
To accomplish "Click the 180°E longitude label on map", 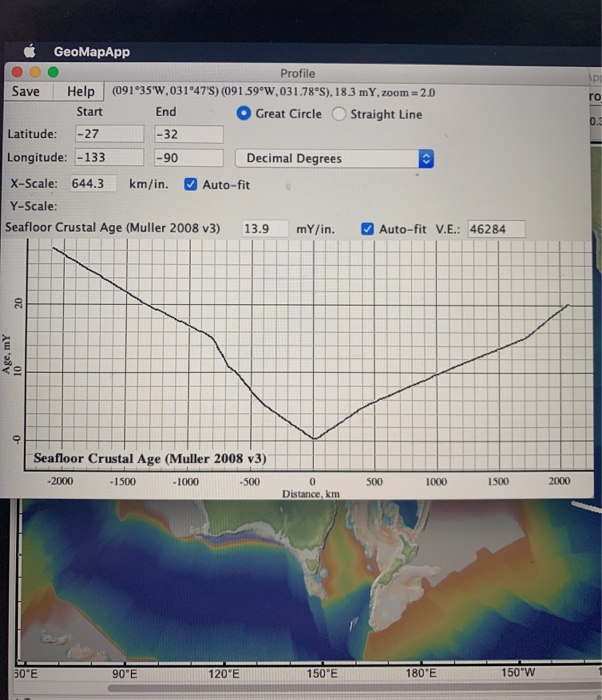I will (x=420, y=673).
